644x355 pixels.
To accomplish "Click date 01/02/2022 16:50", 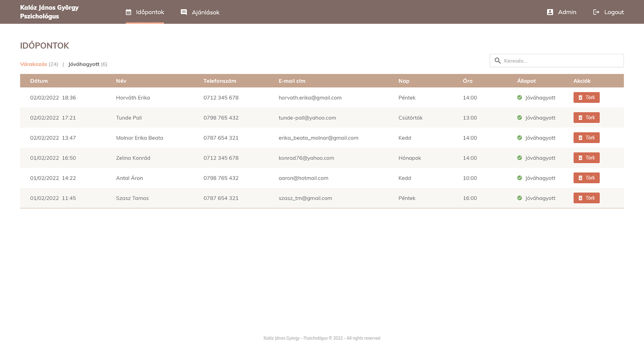I will [x=53, y=158].
